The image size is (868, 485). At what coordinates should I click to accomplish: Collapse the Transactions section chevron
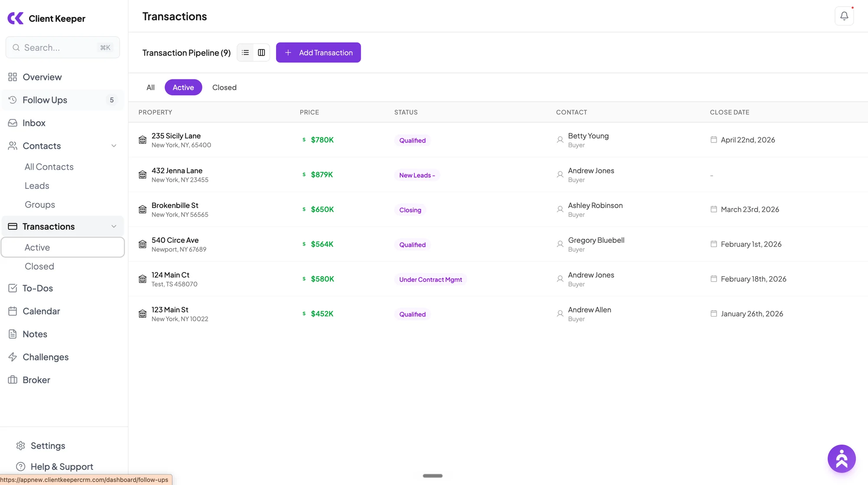tap(114, 226)
